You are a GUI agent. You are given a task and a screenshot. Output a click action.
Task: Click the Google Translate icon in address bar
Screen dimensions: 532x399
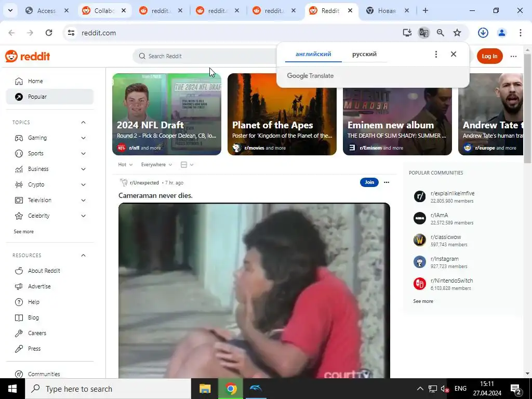(424, 33)
